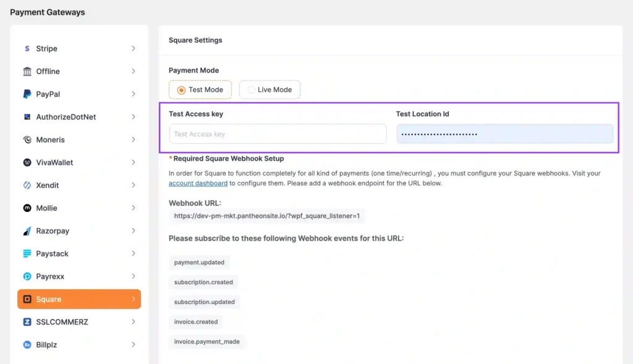Image resolution: width=633 pixels, height=364 pixels.
Task: Expand AuthorizeDotNet settings chevron
Action: tap(134, 117)
